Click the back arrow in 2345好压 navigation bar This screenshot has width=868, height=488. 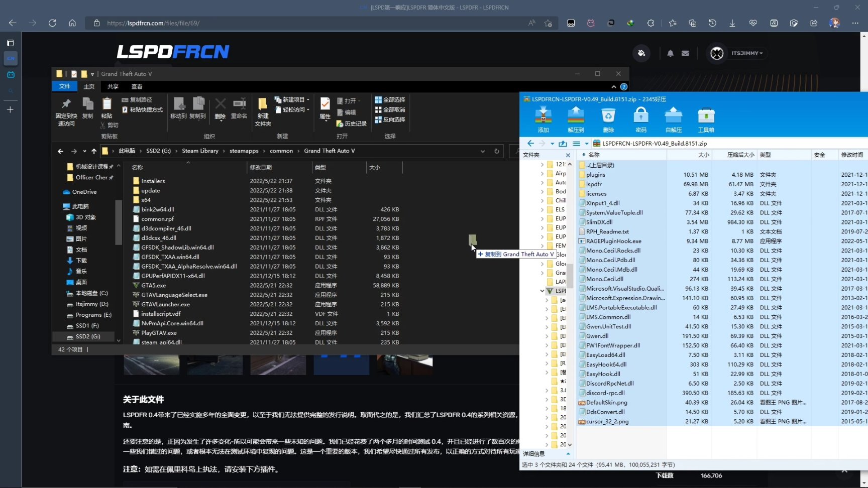530,144
